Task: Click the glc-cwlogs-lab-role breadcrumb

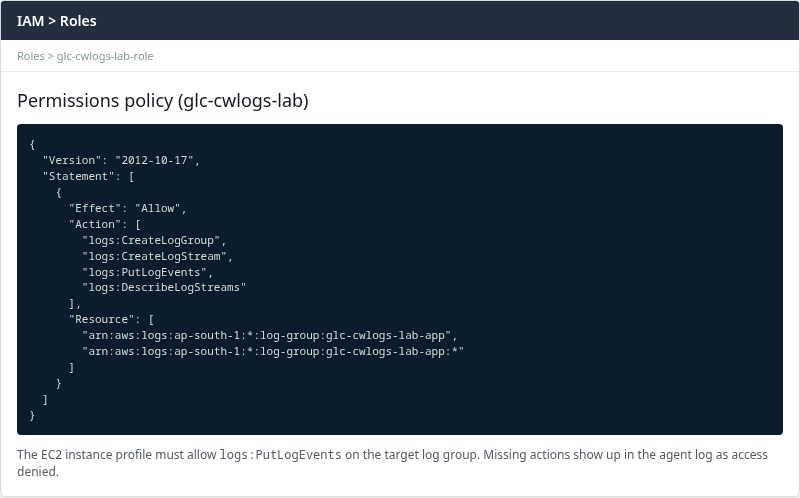Action: pos(105,56)
